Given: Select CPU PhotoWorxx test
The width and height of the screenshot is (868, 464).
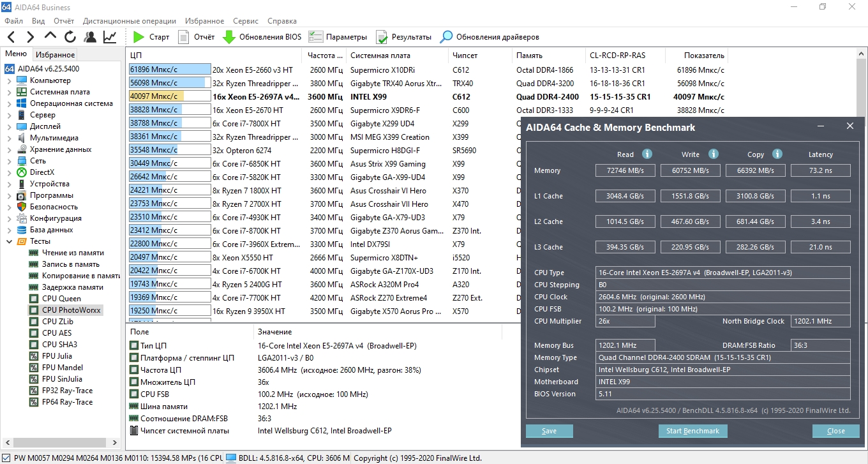Looking at the screenshot, I should pos(71,310).
